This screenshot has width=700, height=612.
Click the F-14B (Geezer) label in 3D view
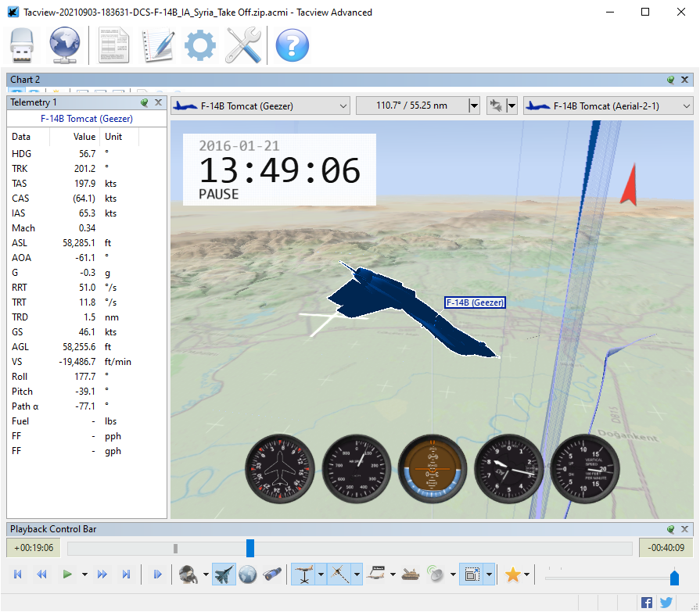pyautogui.click(x=475, y=302)
